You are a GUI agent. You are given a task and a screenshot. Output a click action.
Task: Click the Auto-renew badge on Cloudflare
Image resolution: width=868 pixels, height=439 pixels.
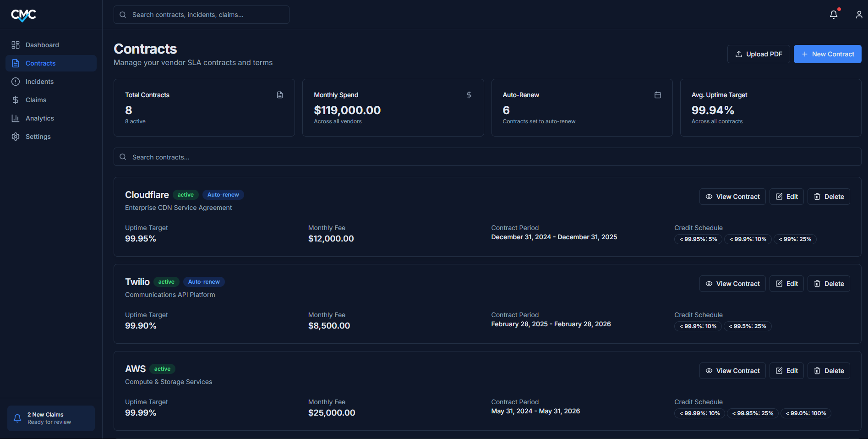(223, 195)
